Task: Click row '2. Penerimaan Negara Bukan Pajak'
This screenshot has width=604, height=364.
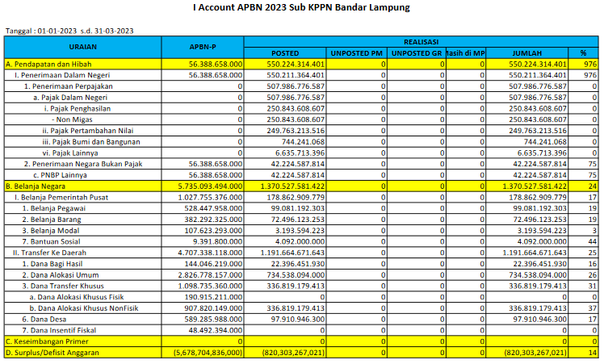Action: [x=301, y=164]
